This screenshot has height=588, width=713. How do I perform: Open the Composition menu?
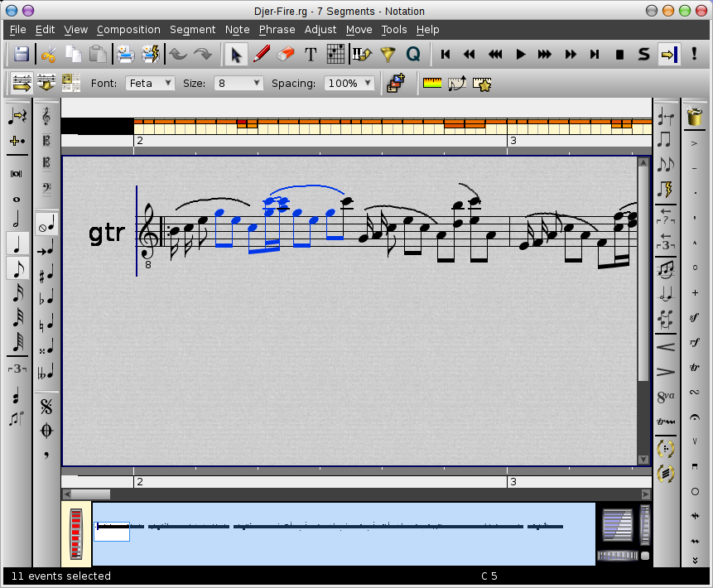click(128, 30)
